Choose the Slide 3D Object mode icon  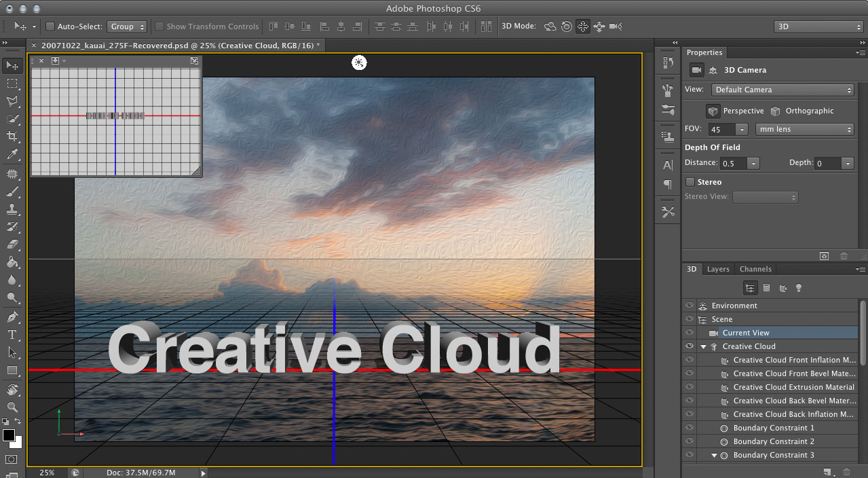pyautogui.click(x=599, y=26)
